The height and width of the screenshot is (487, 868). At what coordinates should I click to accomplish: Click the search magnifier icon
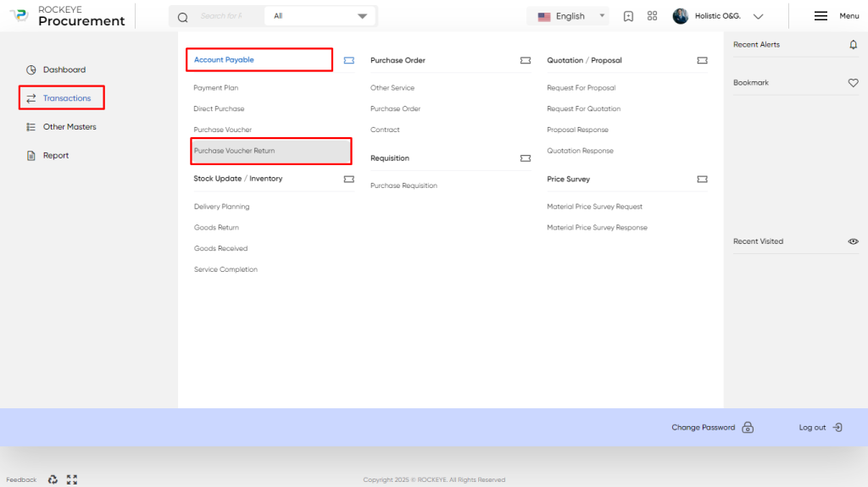click(x=183, y=17)
